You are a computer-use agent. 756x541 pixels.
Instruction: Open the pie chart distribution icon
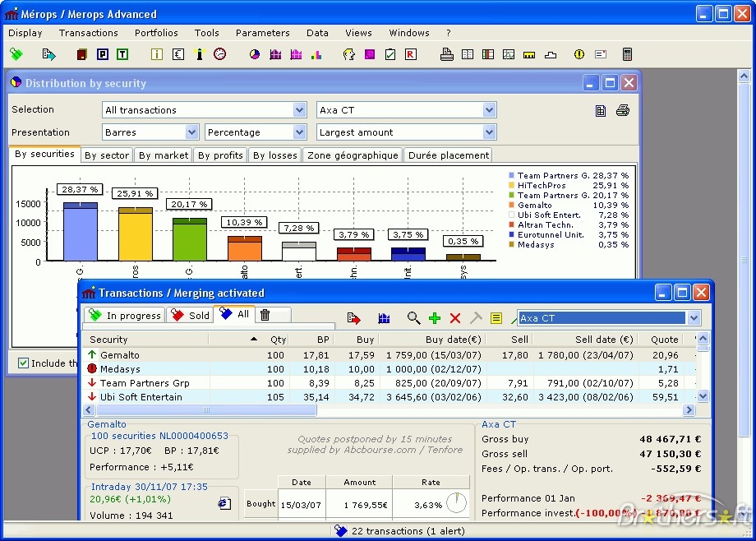(255, 54)
